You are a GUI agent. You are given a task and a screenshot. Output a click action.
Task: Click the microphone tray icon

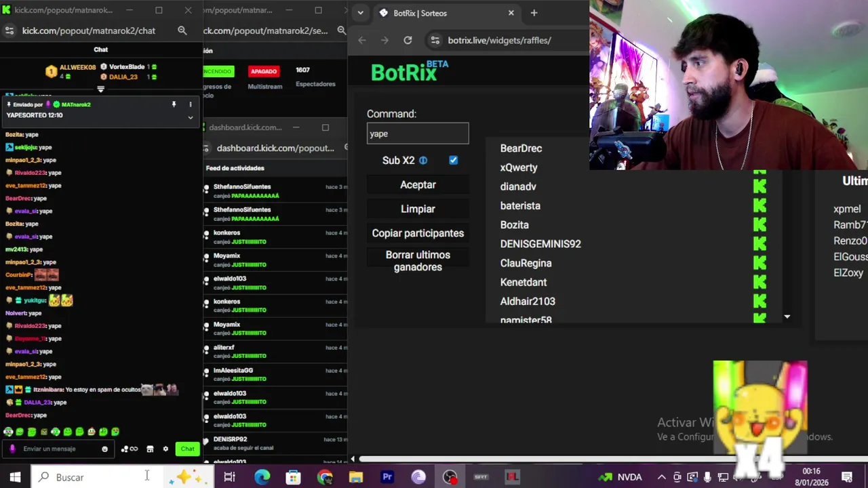(708, 477)
